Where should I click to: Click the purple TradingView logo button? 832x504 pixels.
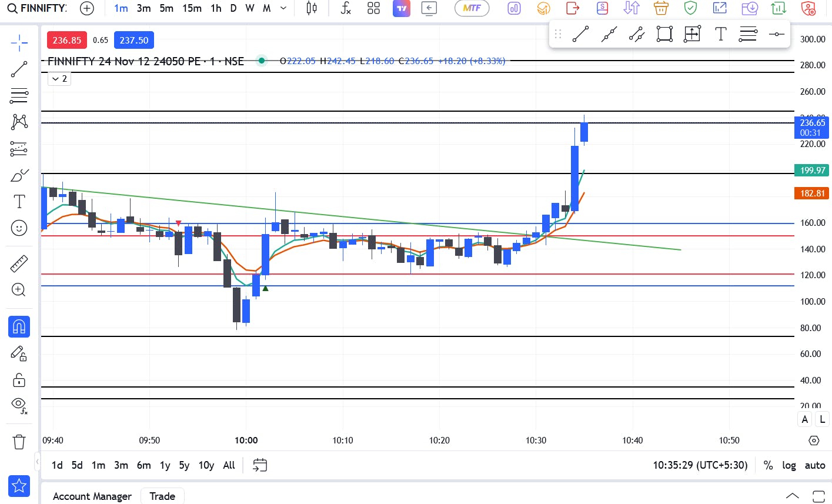(x=402, y=8)
